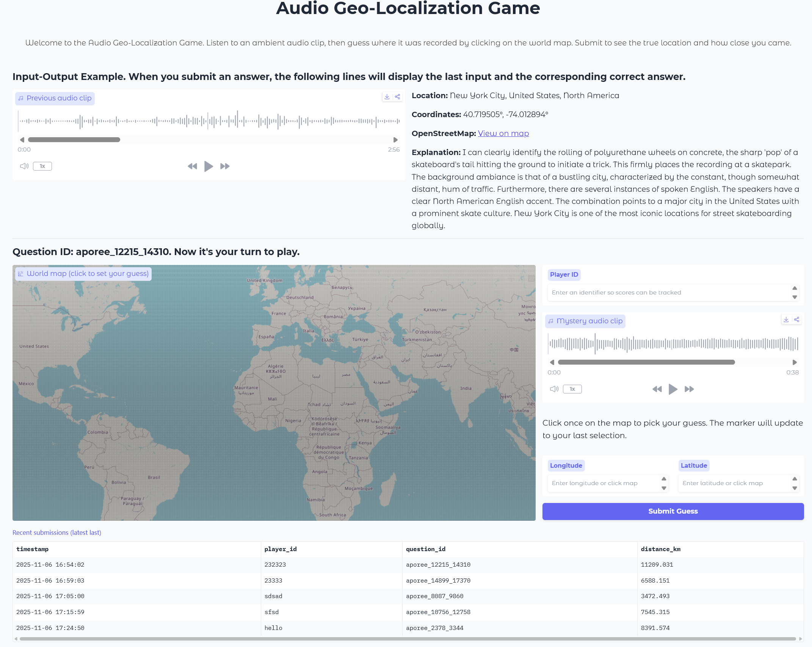812x647 pixels.
Task: Play the previous audio clip
Action: click(208, 166)
